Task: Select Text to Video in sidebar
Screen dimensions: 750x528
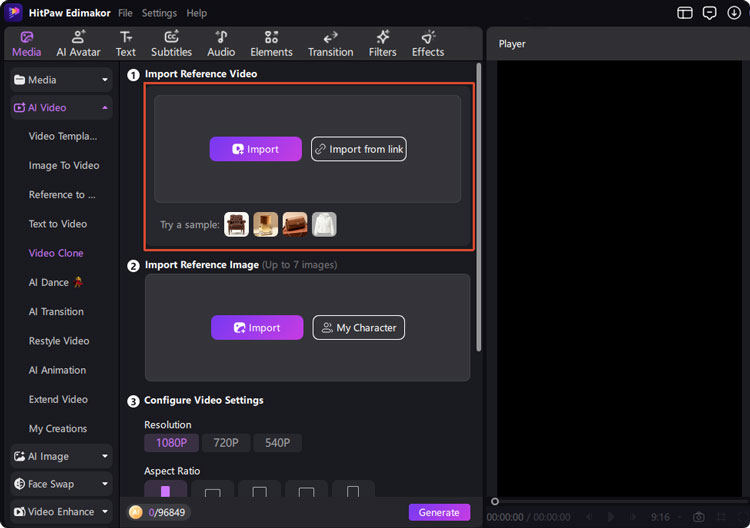Action: 57,224
